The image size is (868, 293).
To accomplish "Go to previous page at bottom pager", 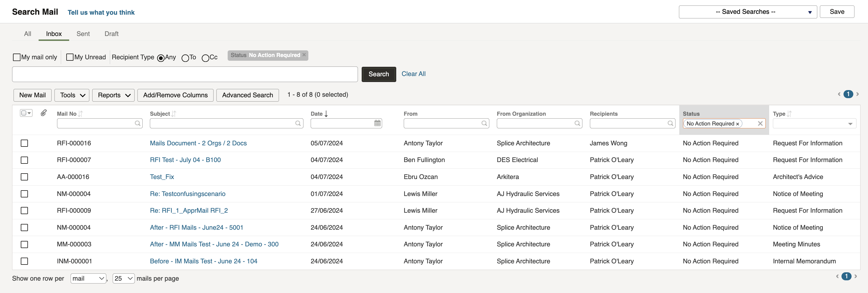I will [x=837, y=276].
